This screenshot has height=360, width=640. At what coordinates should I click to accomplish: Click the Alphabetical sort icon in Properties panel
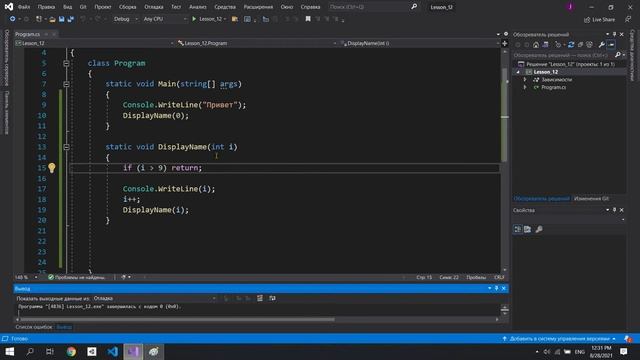(x=527, y=229)
